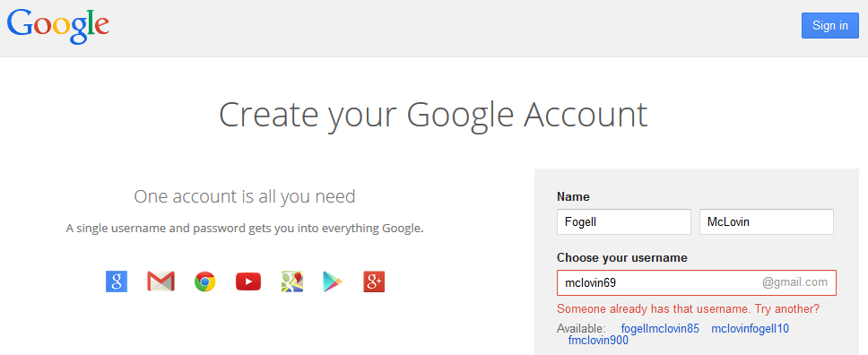The width and height of the screenshot is (868, 355).
Task: Click the blue Google Search icon
Action: pos(117,281)
